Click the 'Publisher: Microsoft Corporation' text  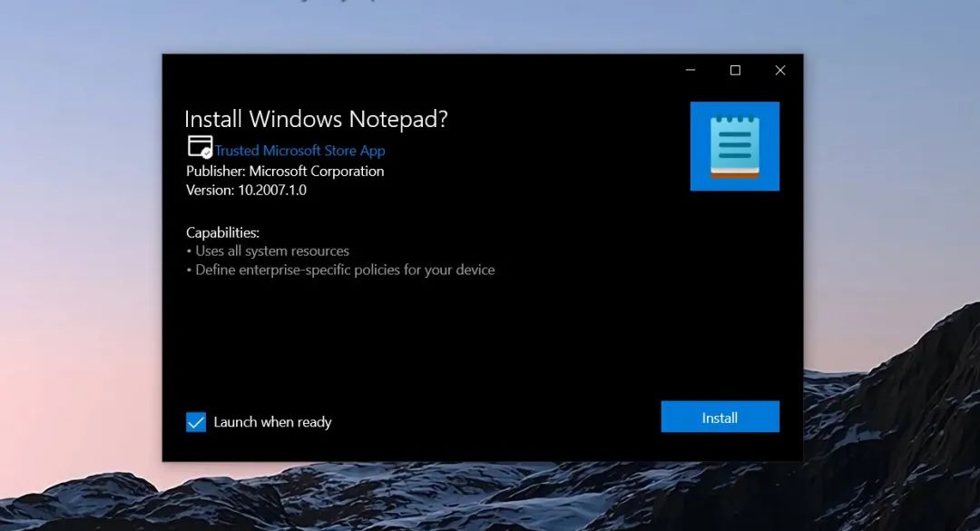coord(285,172)
